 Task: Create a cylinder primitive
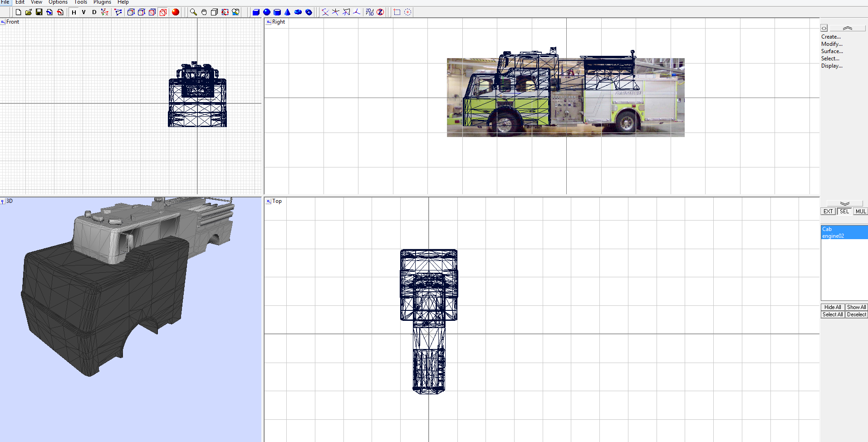click(277, 12)
